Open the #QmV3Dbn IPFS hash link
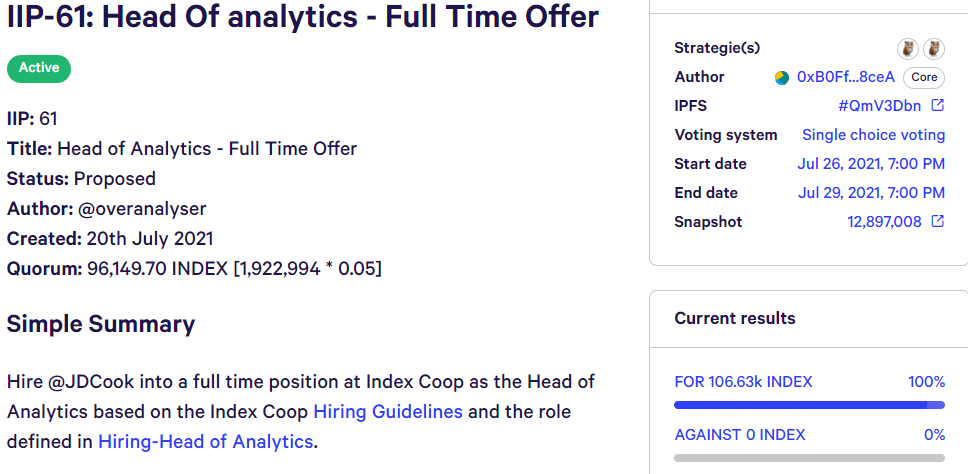Screen dimensions: 968x474 (879, 106)
